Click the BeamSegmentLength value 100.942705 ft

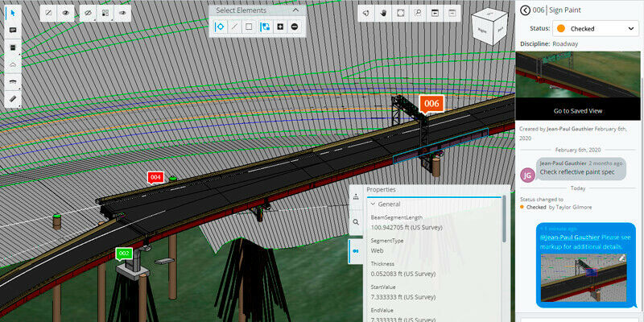407,227
